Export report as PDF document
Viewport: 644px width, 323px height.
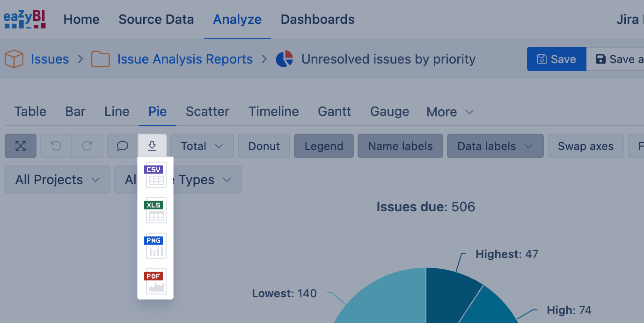155,281
